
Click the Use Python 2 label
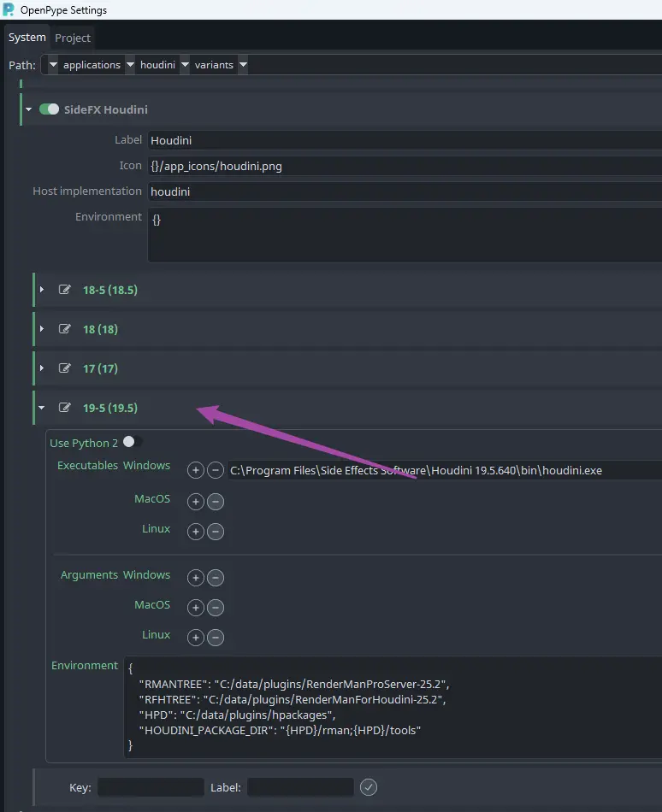[84, 443]
